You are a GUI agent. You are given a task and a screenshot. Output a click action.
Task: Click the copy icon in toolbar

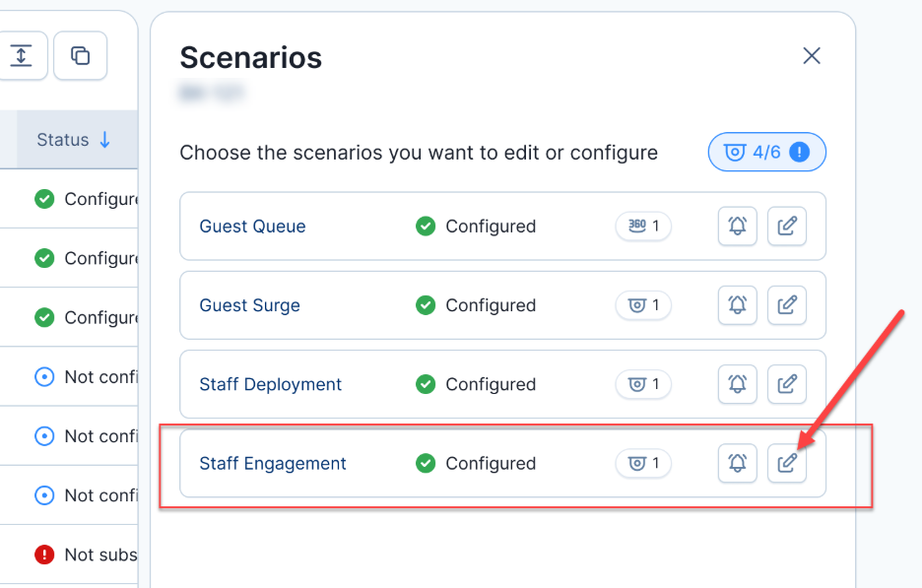(80, 56)
